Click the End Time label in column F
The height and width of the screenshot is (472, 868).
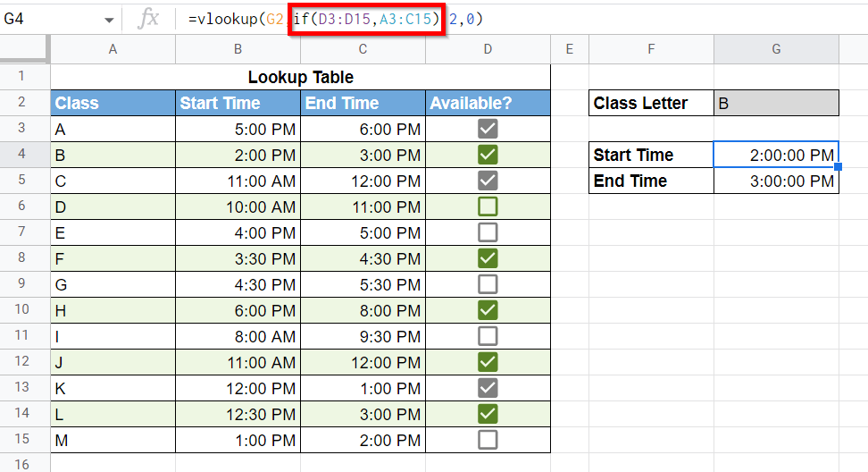coord(652,181)
